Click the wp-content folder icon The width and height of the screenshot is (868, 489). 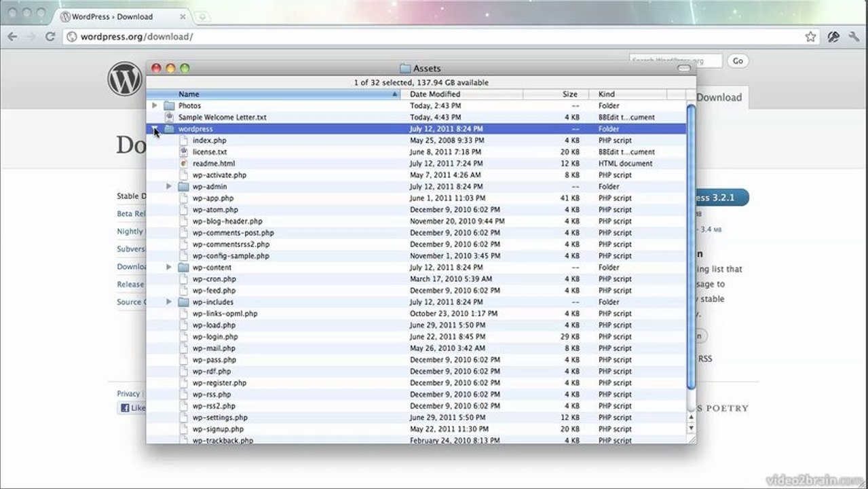(183, 268)
